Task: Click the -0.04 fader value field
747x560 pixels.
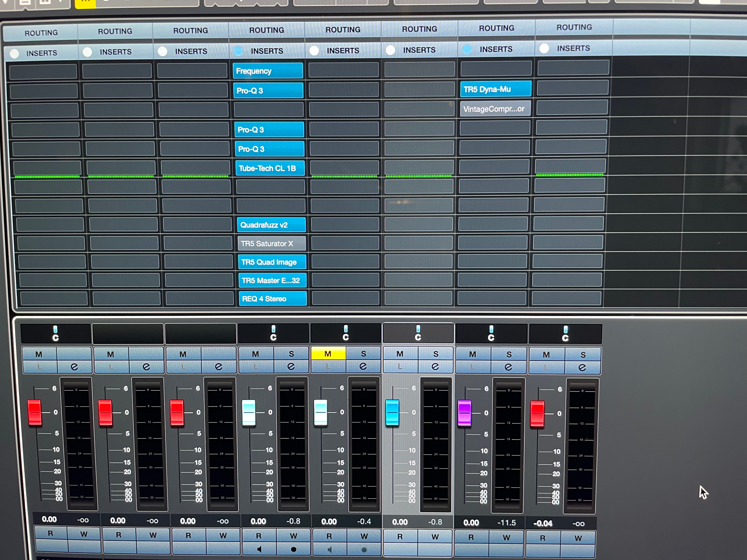Action: (543, 523)
